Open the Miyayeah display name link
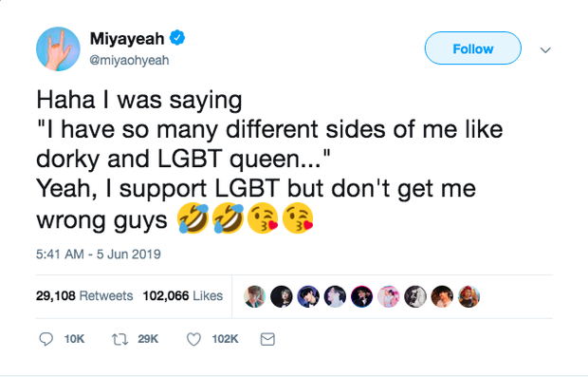Viewport: 588px width, 377px height. 127,38
